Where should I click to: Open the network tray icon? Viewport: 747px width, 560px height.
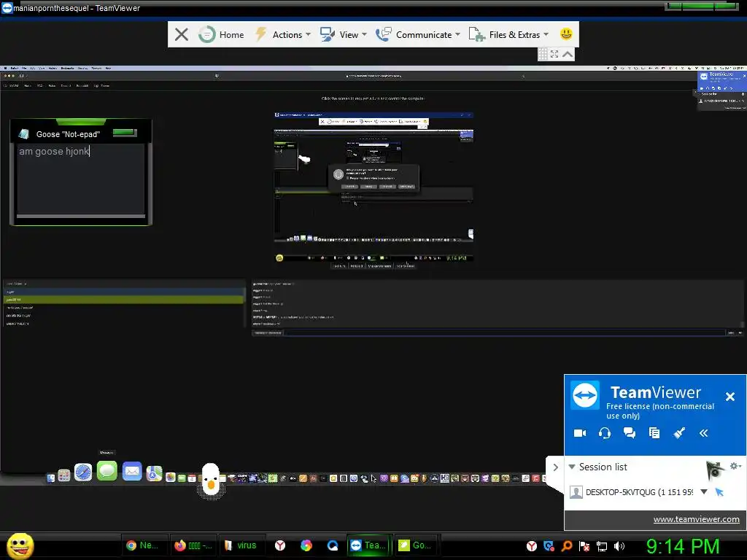click(x=602, y=546)
